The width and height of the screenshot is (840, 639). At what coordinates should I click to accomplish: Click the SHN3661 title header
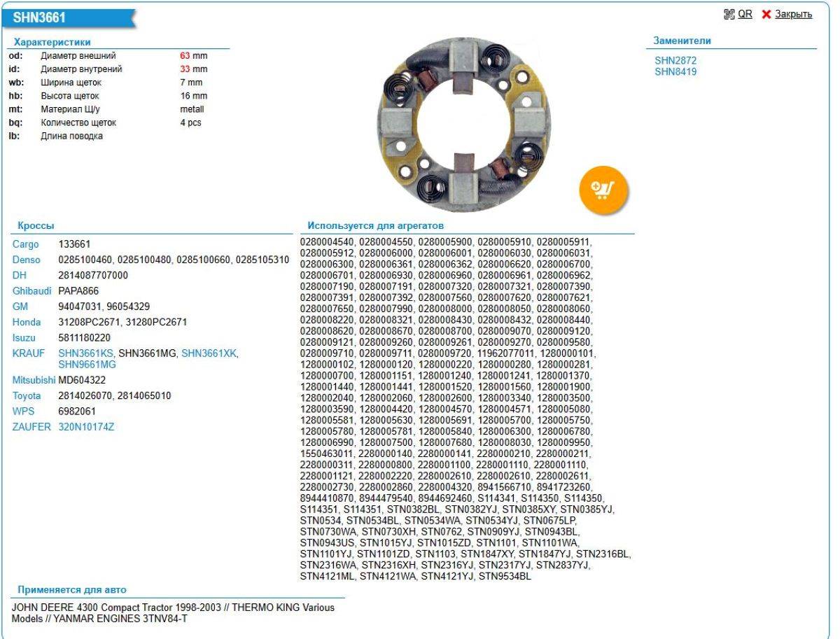pos(39,17)
